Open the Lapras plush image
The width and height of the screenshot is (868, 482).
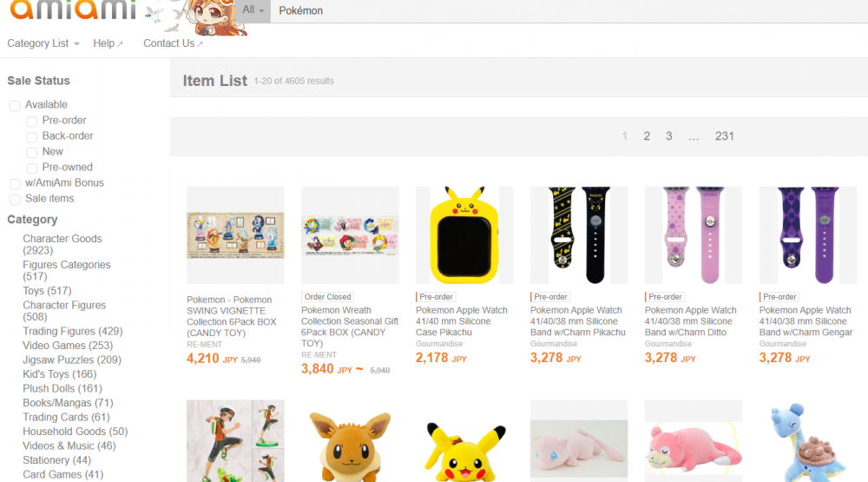point(807,441)
